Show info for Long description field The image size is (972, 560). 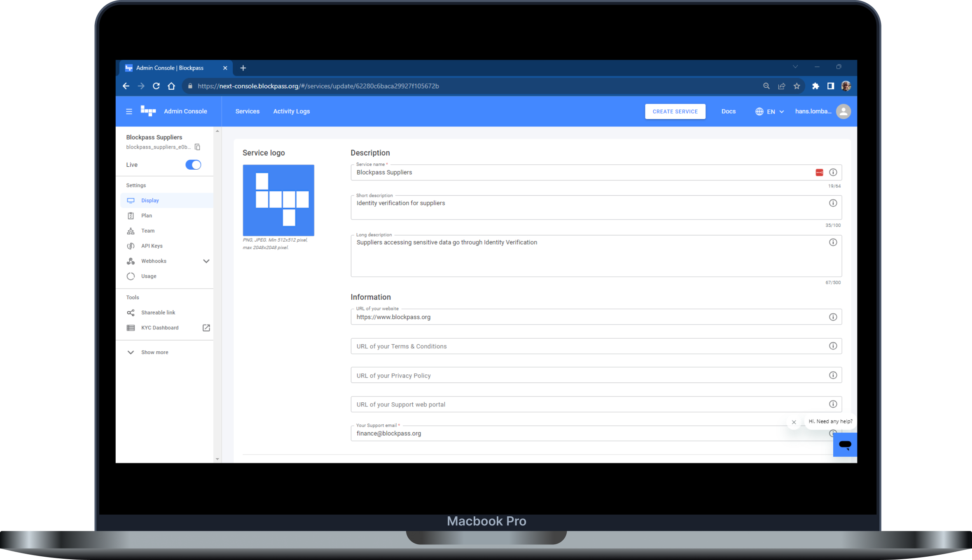(x=833, y=243)
